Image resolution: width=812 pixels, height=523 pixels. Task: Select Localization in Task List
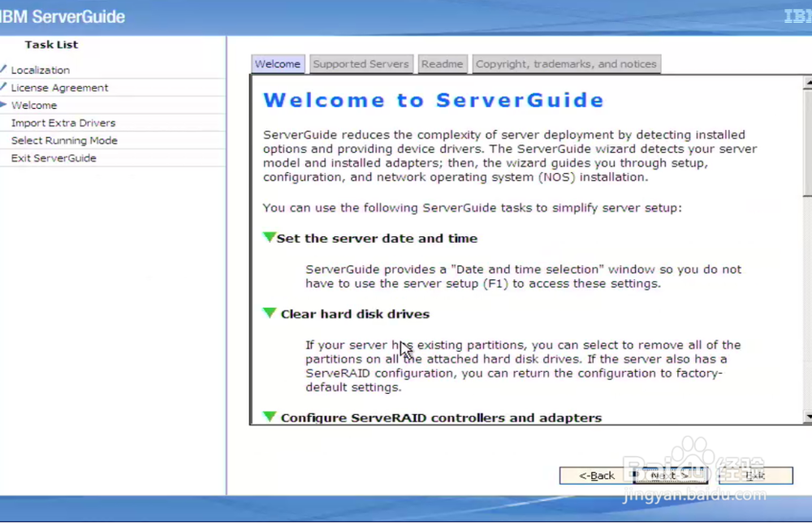(x=41, y=70)
